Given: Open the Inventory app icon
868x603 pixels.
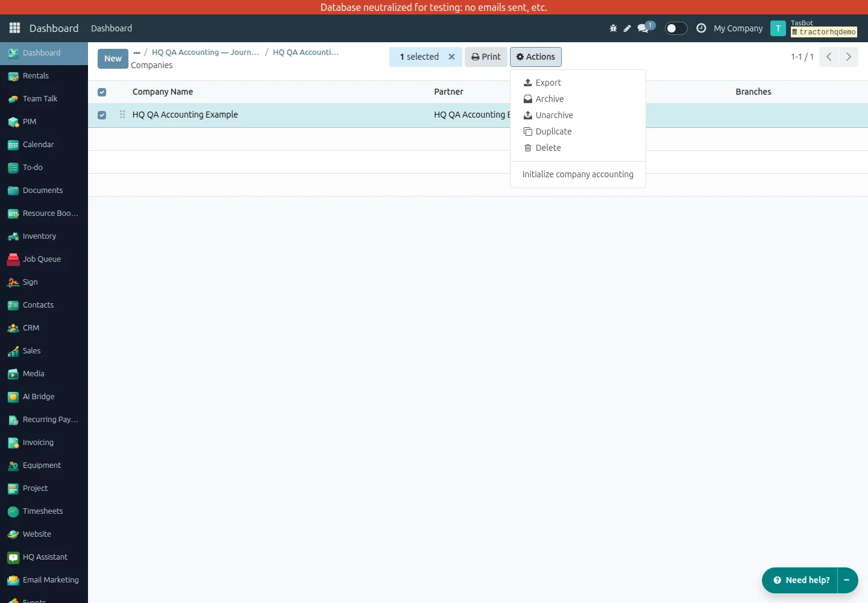Looking at the screenshot, I should [13, 236].
